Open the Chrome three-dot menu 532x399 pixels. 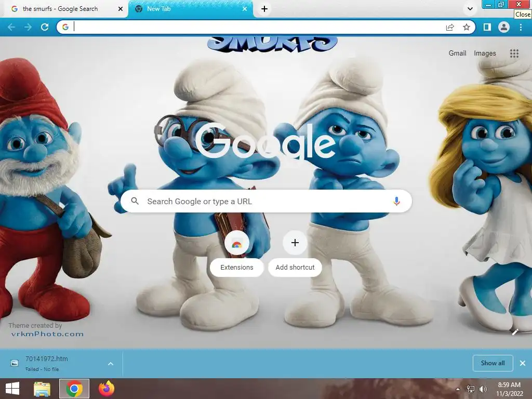click(521, 27)
